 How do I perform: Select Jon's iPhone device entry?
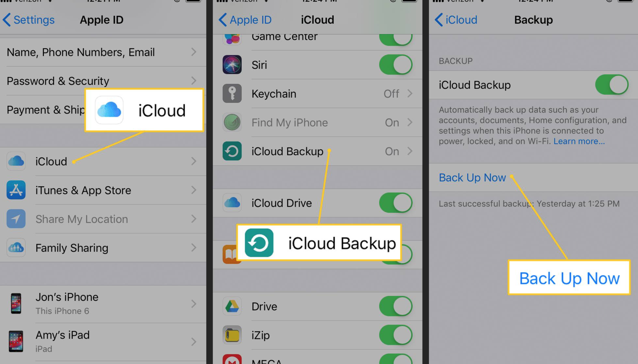[x=102, y=303]
